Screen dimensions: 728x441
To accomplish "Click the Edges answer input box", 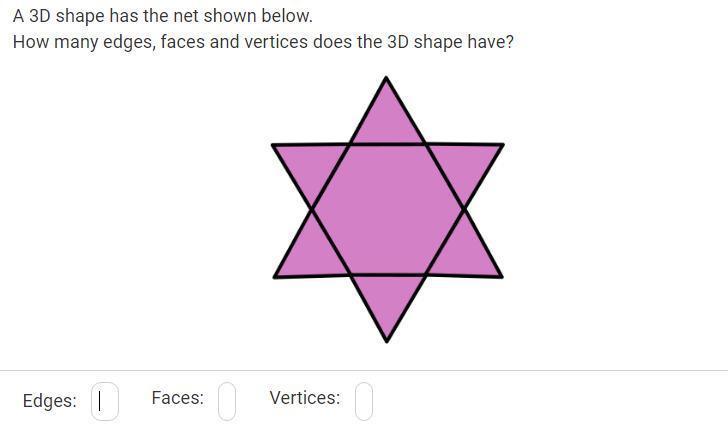I will 105,401.
